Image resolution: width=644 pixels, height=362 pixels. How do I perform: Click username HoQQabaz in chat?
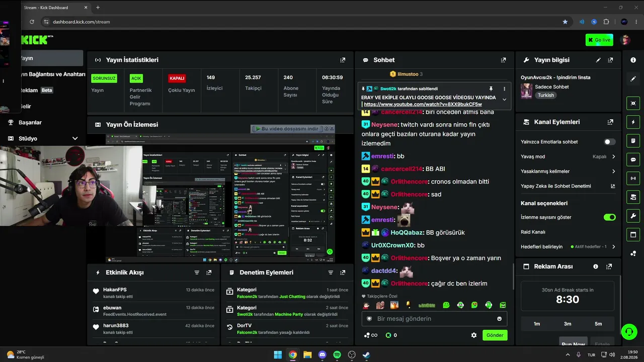(407, 232)
